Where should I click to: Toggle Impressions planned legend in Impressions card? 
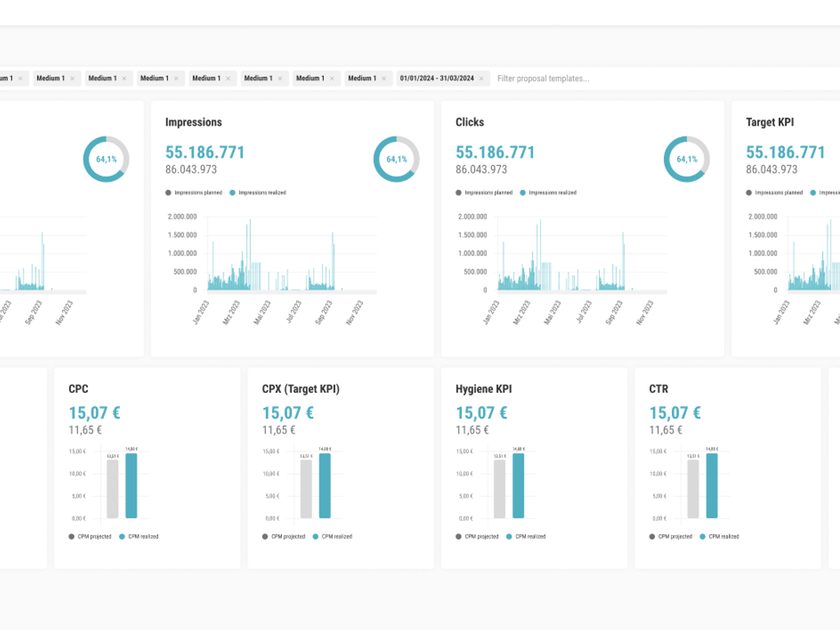point(194,193)
